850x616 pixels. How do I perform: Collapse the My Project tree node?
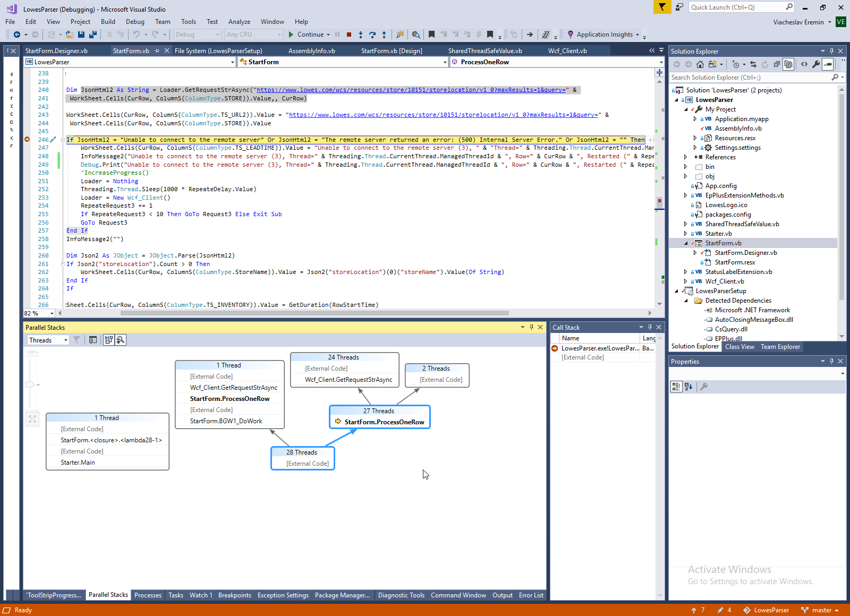686,109
